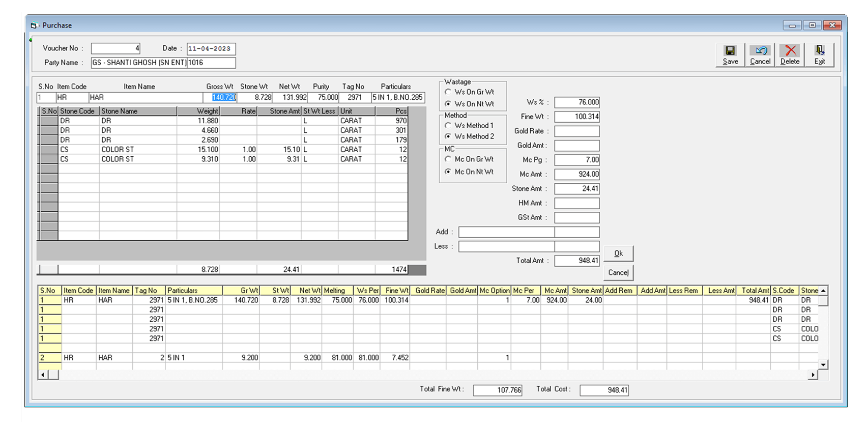Image resolution: width=868 pixels, height=423 pixels.
Task: Click the Ws % field 76.000
Action: [577, 102]
